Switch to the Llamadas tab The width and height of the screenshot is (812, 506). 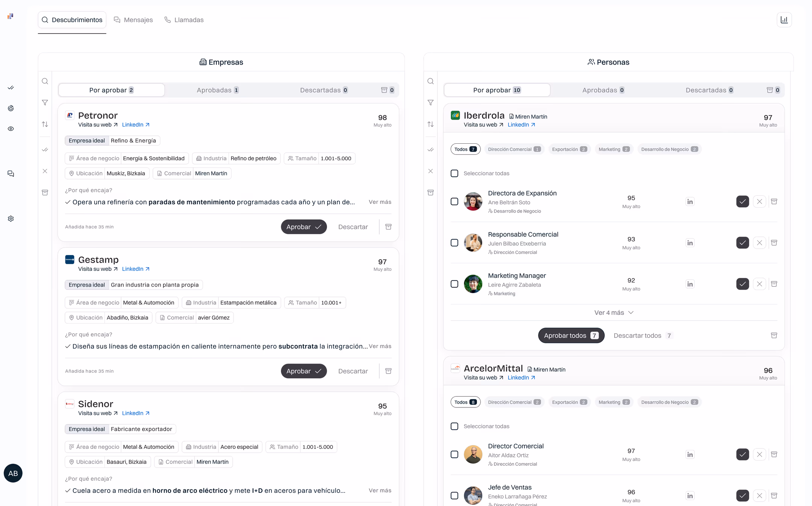pyautogui.click(x=184, y=20)
